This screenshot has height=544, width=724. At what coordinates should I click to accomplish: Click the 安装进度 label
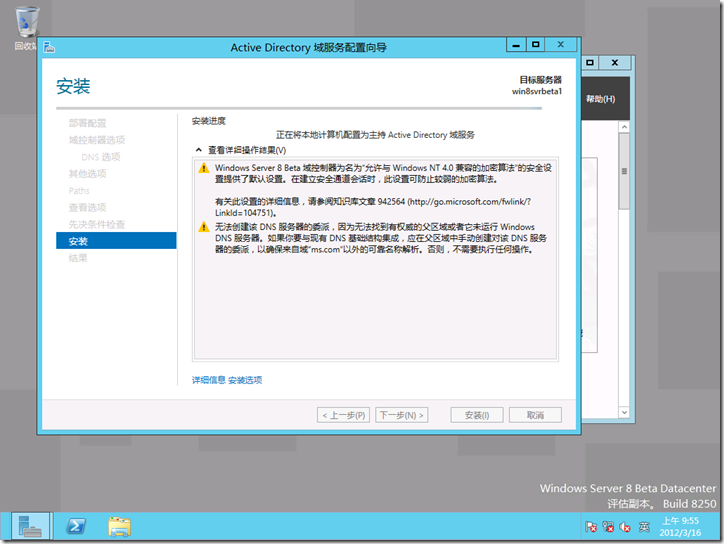[x=209, y=121]
